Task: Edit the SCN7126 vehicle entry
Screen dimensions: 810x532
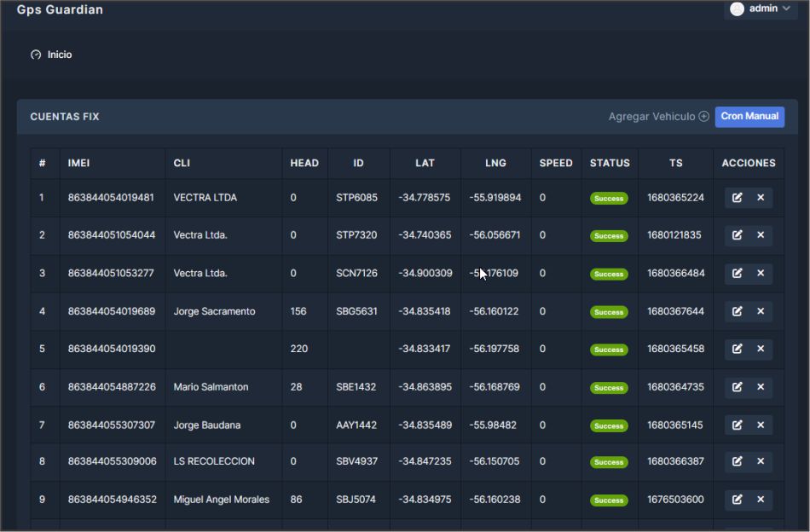Action: pos(738,274)
